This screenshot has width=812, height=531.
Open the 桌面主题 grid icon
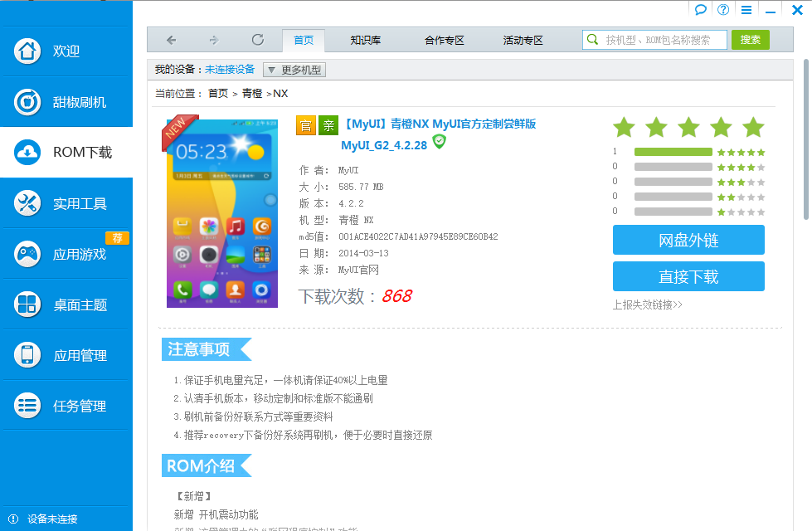[27, 304]
